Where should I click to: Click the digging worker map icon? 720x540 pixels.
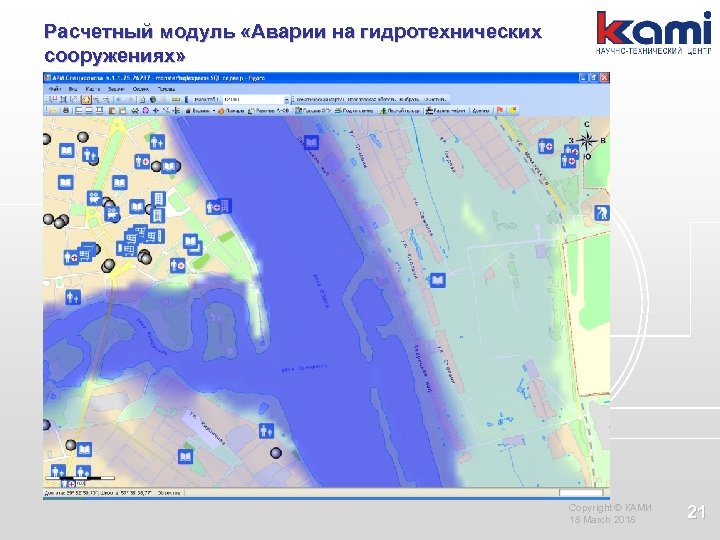pyautogui.click(x=602, y=213)
